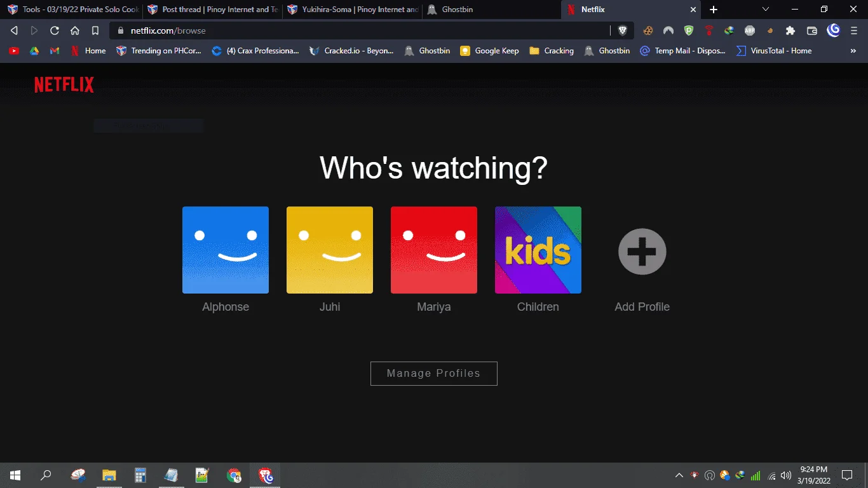
Task: Open File Explorer from taskbar
Action: click(109, 475)
